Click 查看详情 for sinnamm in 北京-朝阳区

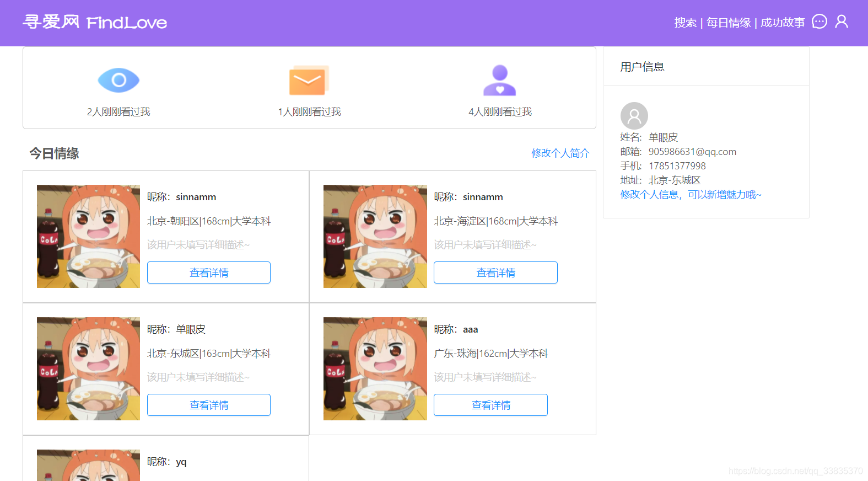coord(209,272)
